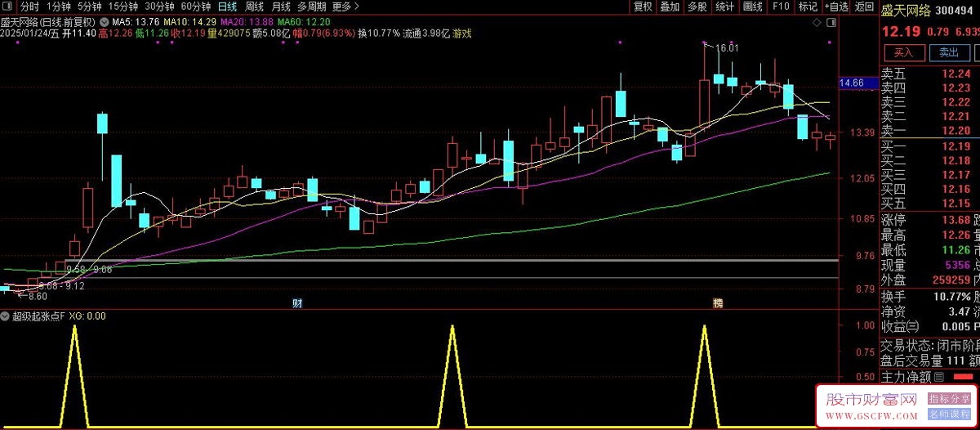The height and width of the screenshot is (430, 980).
Task: Click the 盛天网络(日线.前复权) chart title
Action: pyautogui.click(x=48, y=21)
